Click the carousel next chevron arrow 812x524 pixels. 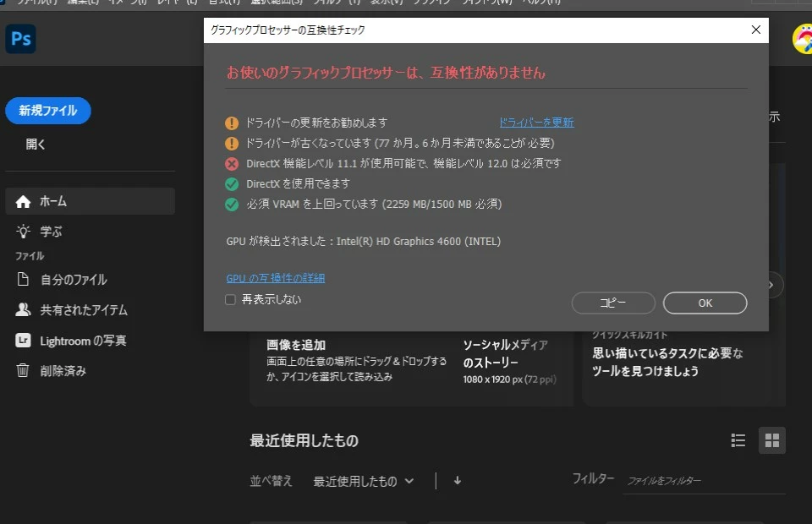coord(771,285)
